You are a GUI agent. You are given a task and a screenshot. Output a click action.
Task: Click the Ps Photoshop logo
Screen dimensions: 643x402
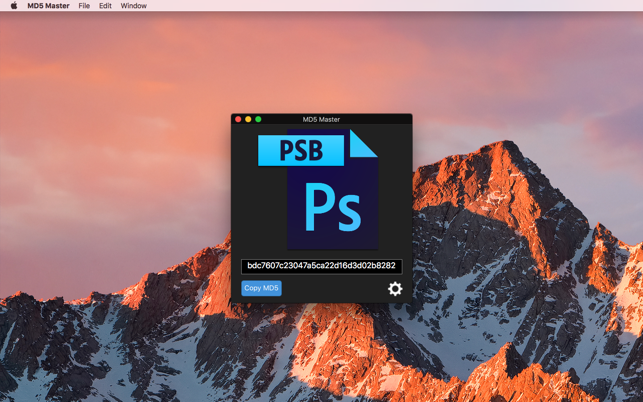click(x=333, y=207)
